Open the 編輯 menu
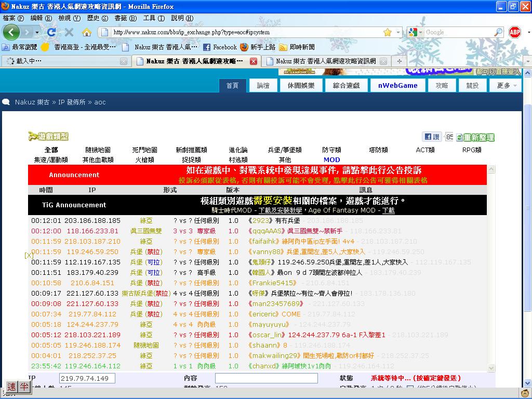 pos(41,18)
